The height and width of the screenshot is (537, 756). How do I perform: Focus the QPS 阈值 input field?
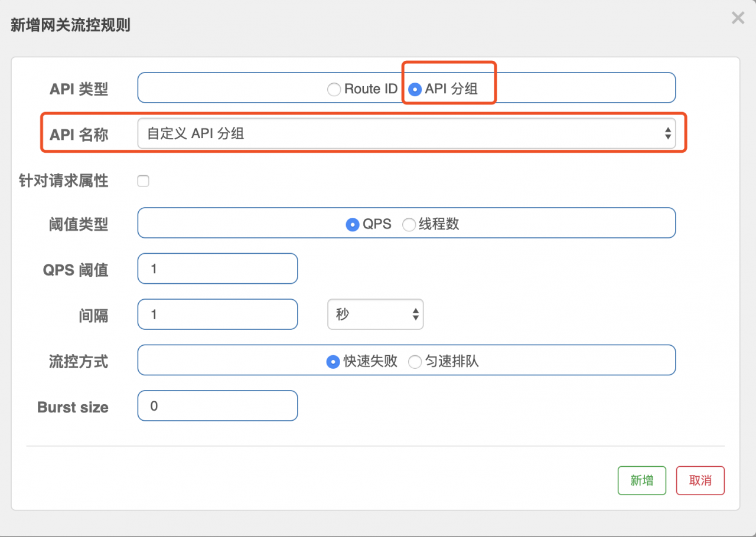coord(217,269)
